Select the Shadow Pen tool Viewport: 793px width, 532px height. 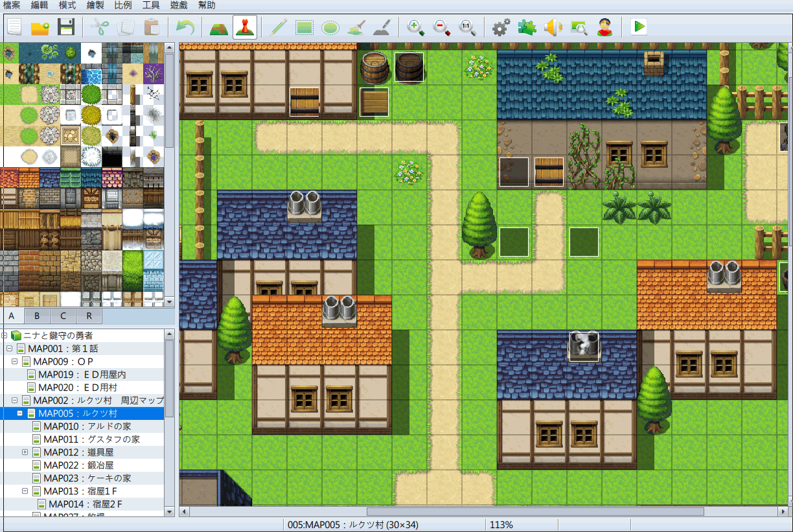(x=382, y=27)
